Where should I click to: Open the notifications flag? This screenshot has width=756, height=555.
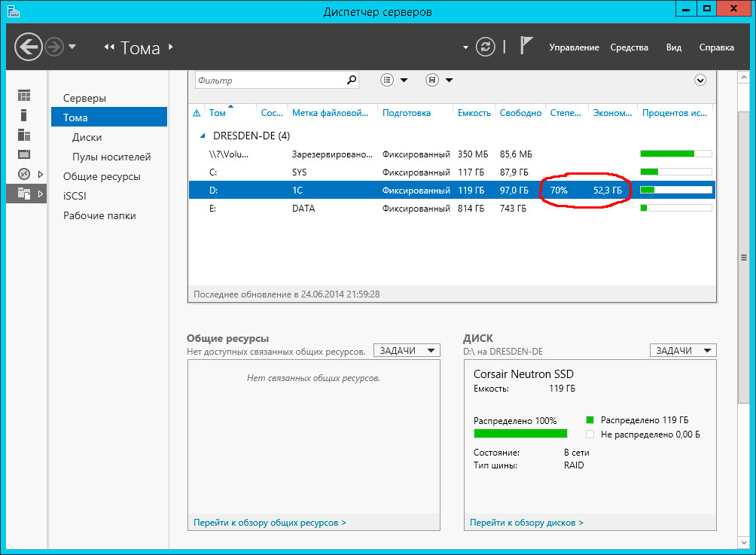pos(527,47)
